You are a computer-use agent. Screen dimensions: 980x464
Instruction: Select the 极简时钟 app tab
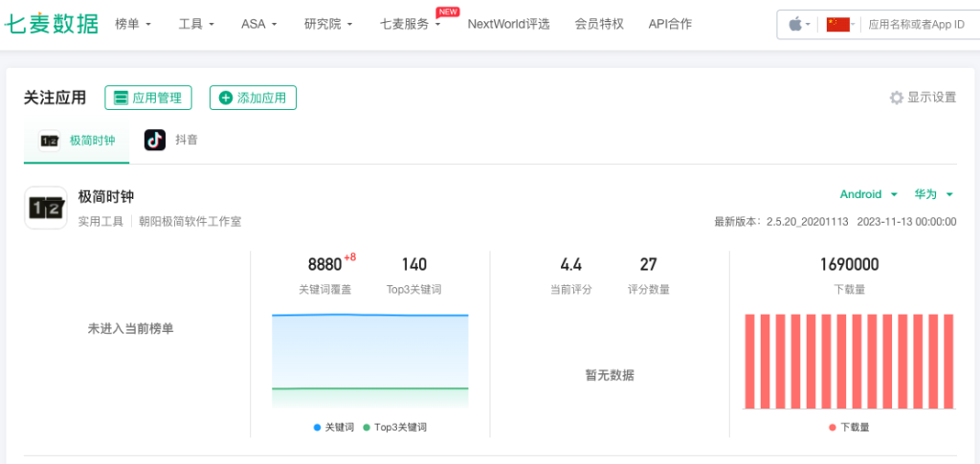pos(77,141)
